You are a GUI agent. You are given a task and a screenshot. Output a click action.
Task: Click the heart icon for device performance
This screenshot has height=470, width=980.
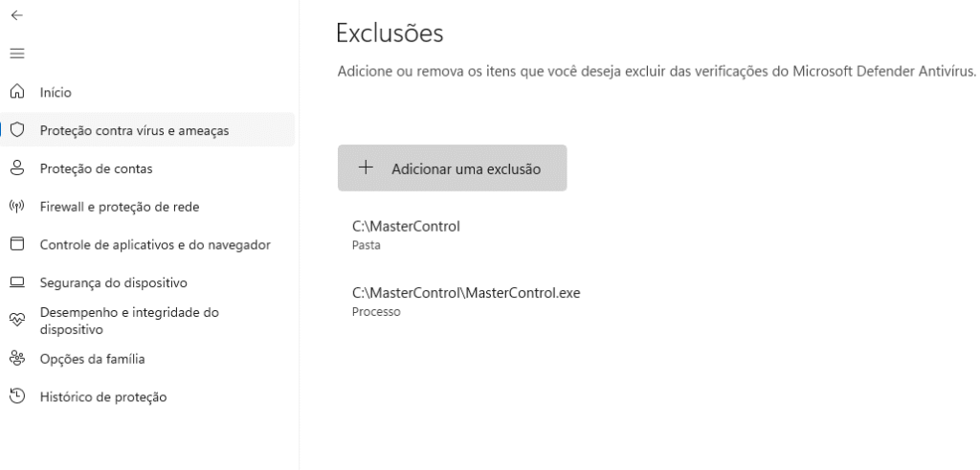click(x=17, y=321)
